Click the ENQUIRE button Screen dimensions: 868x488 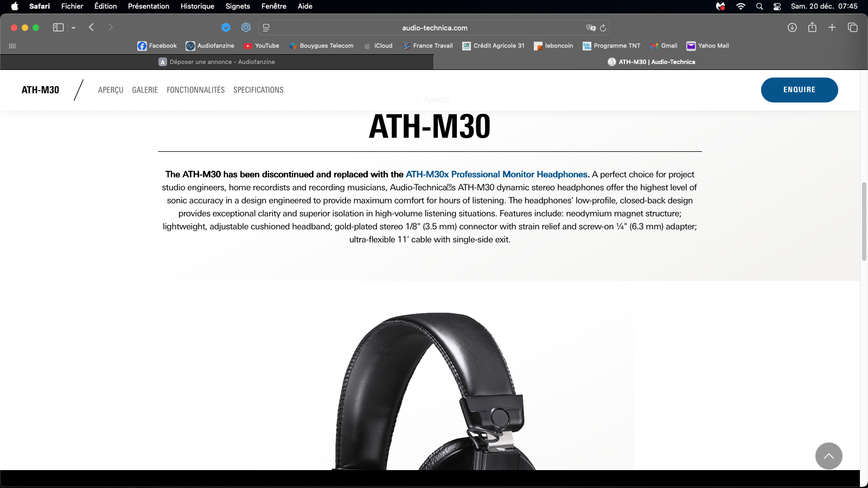pyautogui.click(x=800, y=90)
